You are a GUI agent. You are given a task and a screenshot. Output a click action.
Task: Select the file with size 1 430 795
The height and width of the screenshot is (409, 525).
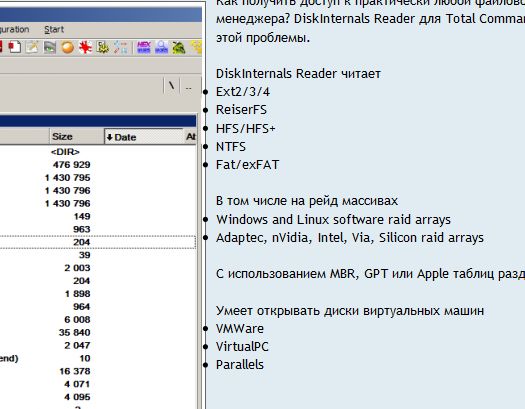[x=68, y=178]
